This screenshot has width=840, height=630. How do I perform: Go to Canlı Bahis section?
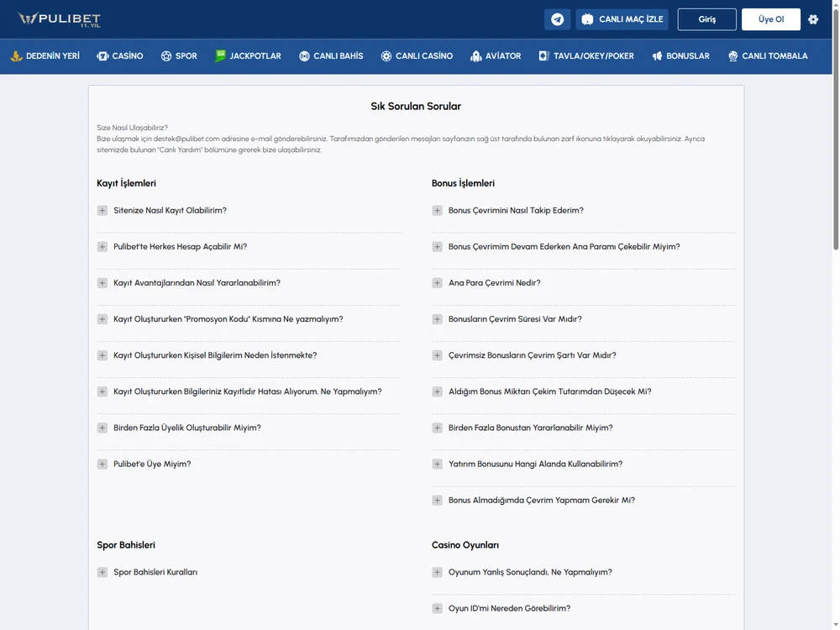tap(331, 56)
